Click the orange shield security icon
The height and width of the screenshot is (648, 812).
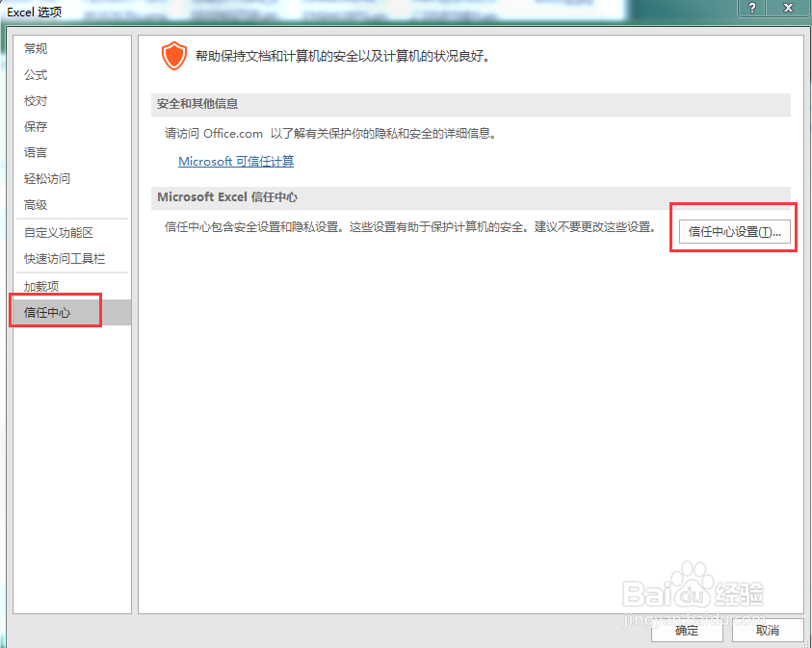[174, 56]
